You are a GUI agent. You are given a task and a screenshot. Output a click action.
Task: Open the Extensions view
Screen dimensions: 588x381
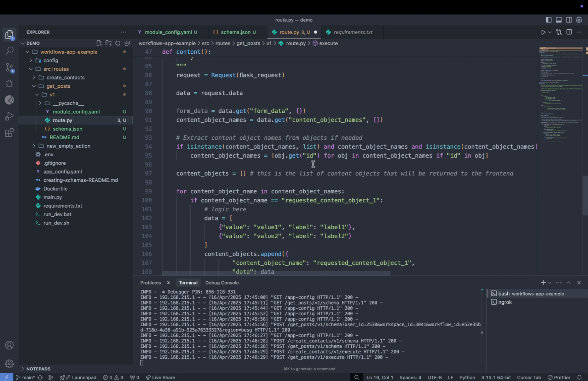coord(10,133)
